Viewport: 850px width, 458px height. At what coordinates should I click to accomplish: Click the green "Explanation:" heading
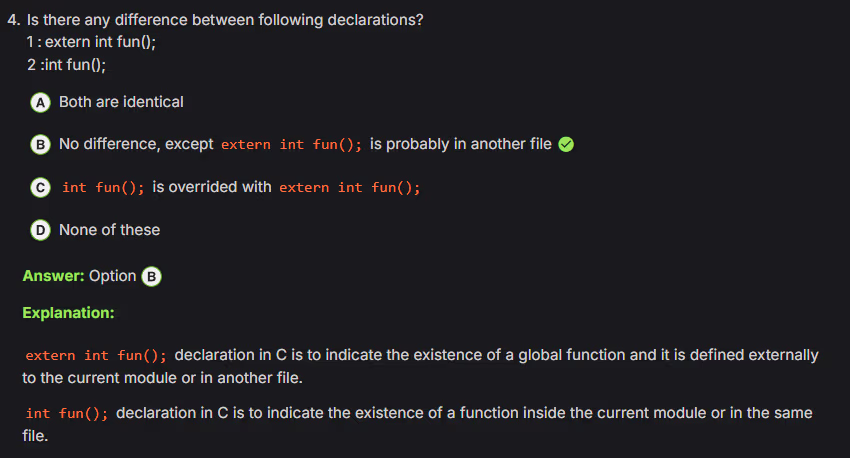coord(68,313)
